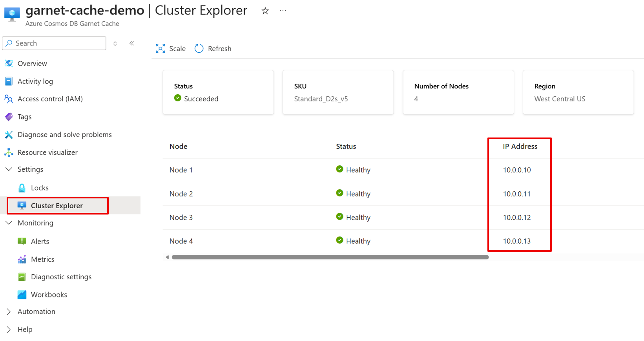
Task: Click the search magnifier icon
Action: pyautogui.click(x=9, y=43)
